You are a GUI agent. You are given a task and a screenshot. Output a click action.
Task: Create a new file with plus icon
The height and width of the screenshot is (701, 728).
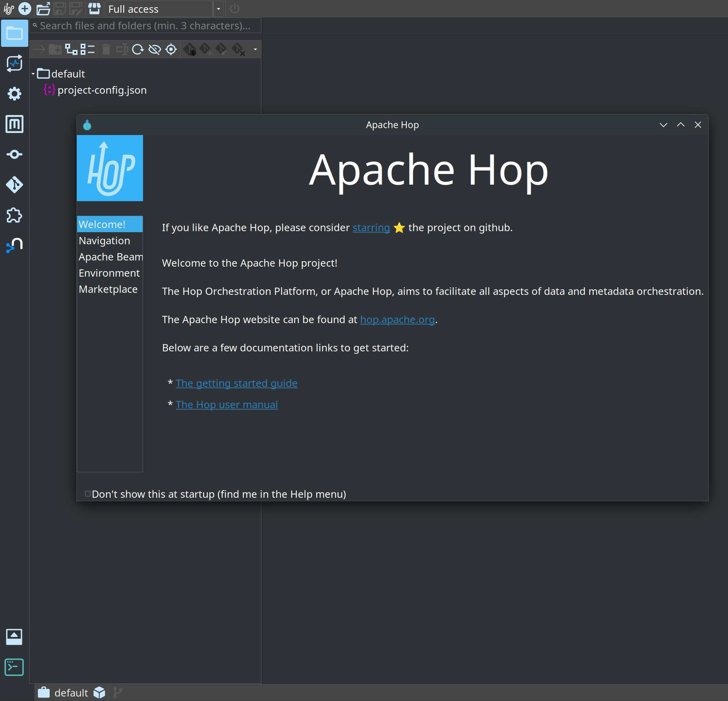click(x=25, y=9)
